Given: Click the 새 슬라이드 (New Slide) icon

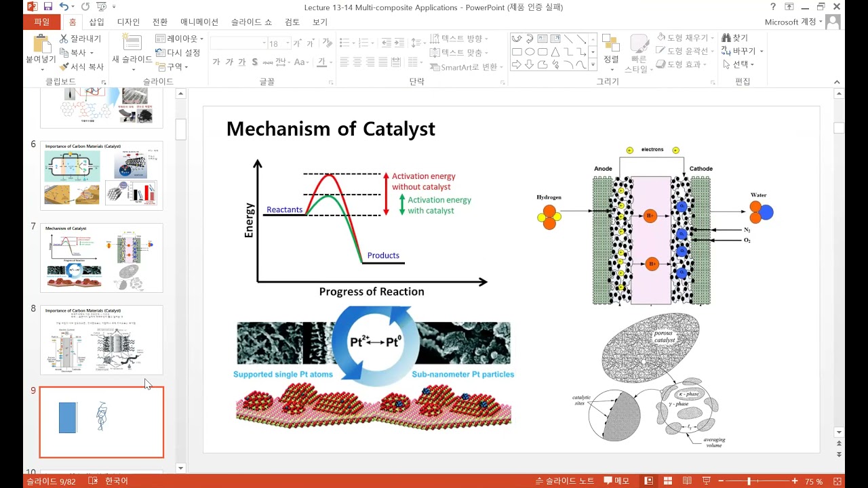Looking at the screenshot, I should [x=132, y=42].
